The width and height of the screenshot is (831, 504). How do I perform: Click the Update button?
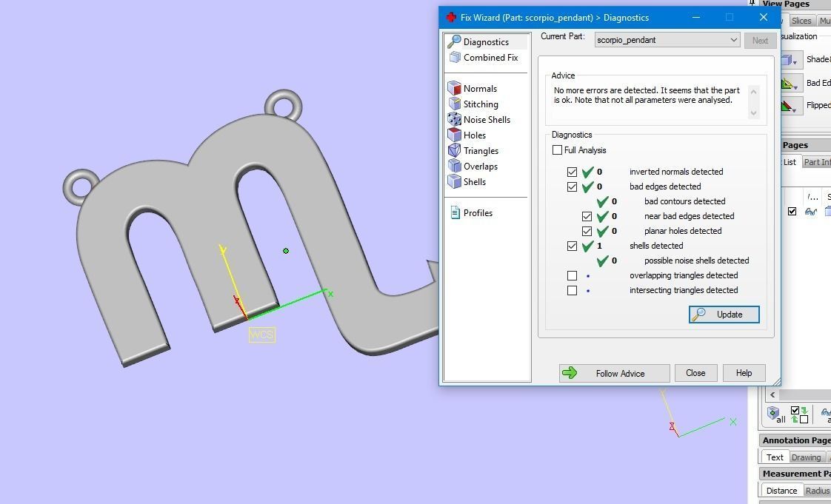(x=724, y=315)
